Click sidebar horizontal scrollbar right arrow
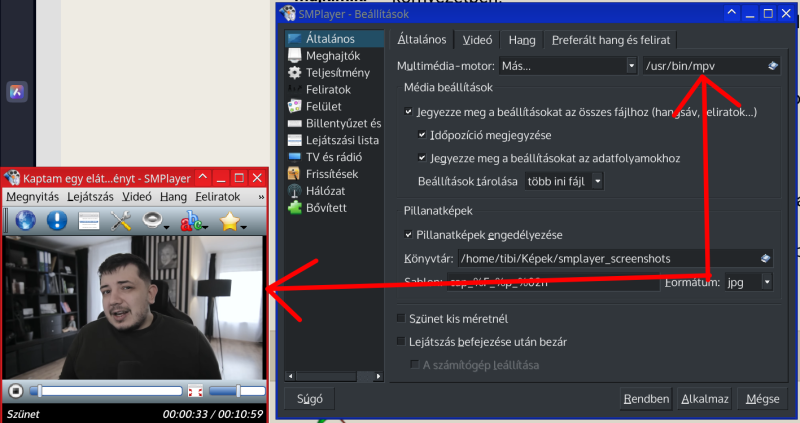Screen dimensions: 800x423 (378, 377)
